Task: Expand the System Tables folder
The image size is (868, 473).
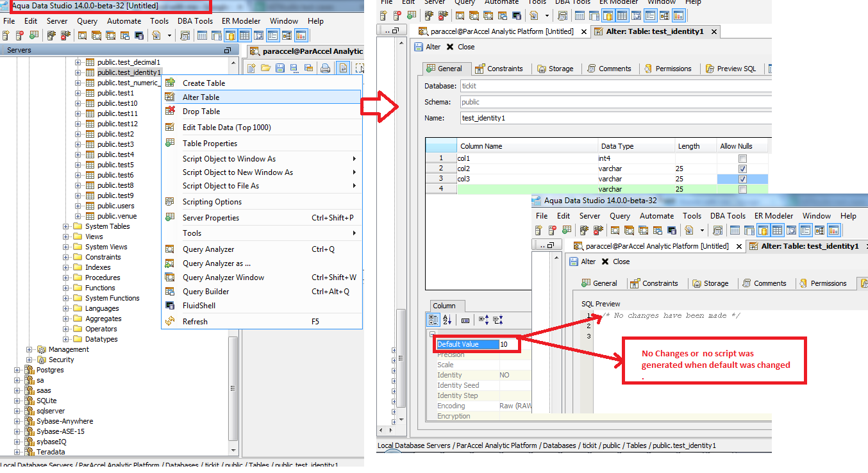Action: pyautogui.click(x=66, y=226)
